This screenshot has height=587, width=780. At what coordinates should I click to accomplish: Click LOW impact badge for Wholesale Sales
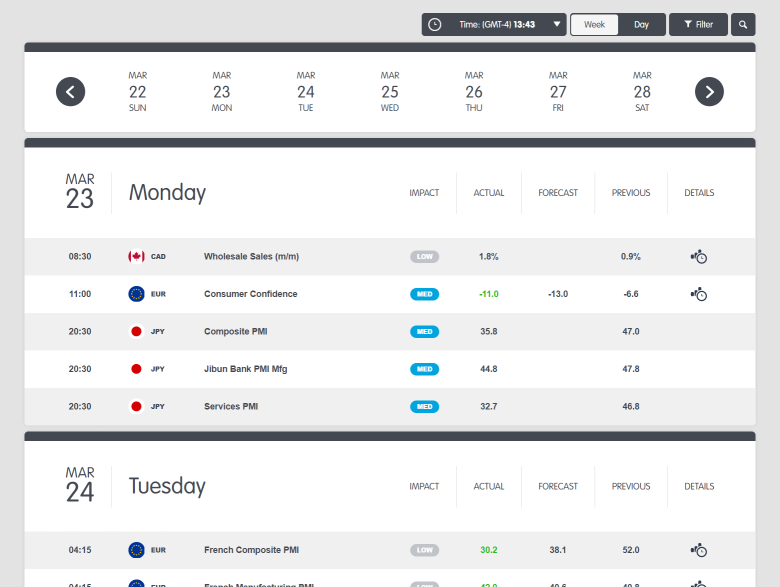[424, 257]
